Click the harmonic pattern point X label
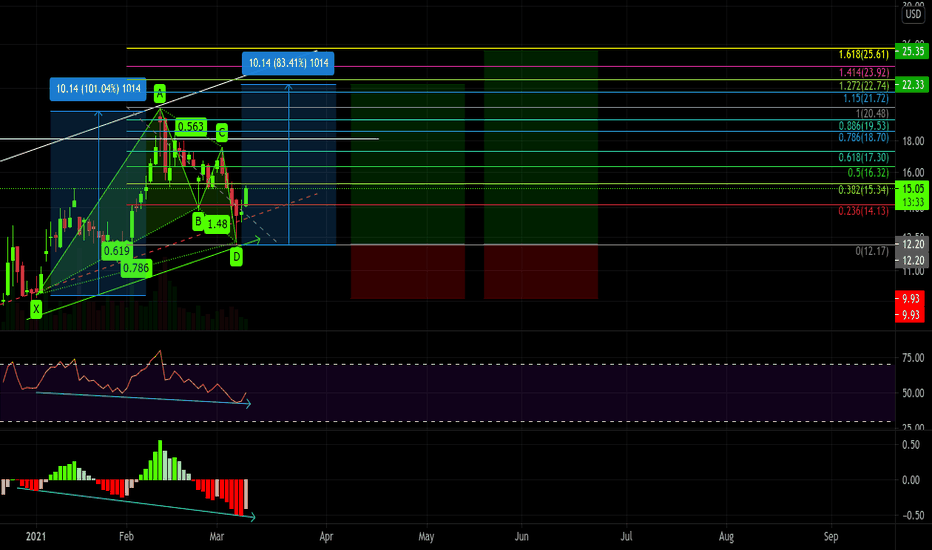Viewport: 932px width, 550px height. pos(36,309)
